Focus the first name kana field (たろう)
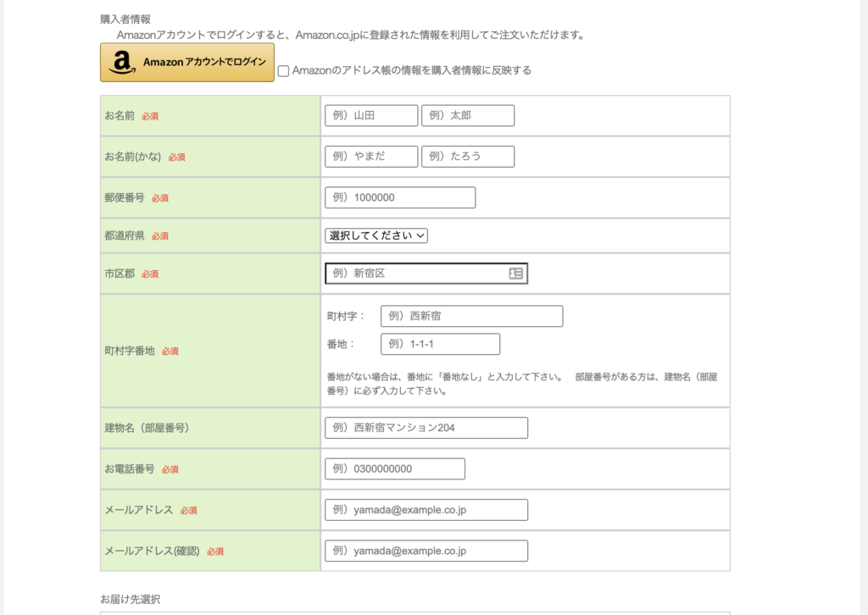This screenshot has width=868, height=615. (x=468, y=157)
